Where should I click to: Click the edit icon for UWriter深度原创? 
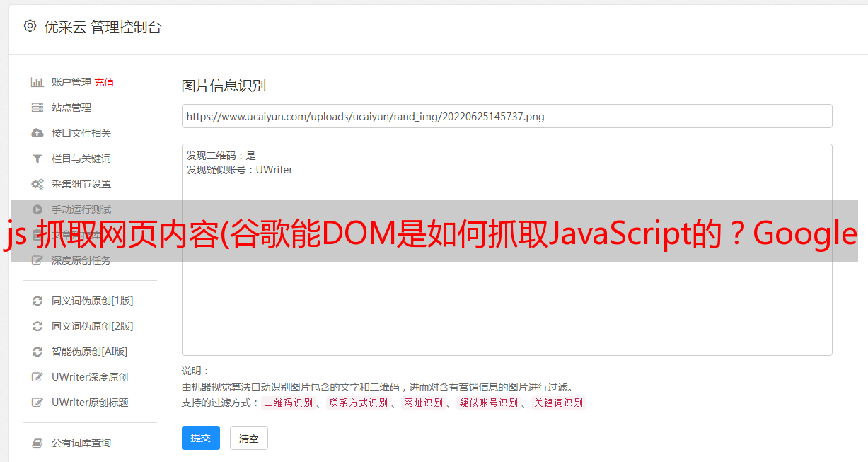coord(37,377)
